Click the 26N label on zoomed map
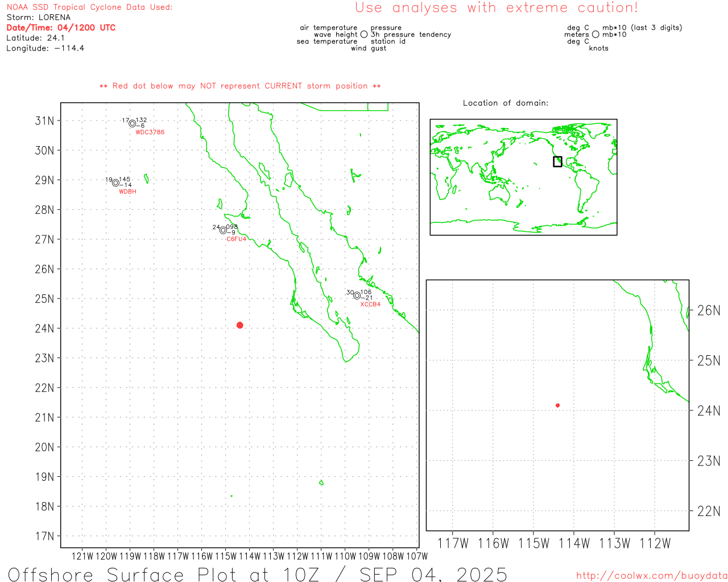The width and height of the screenshot is (728, 582). click(709, 311)
